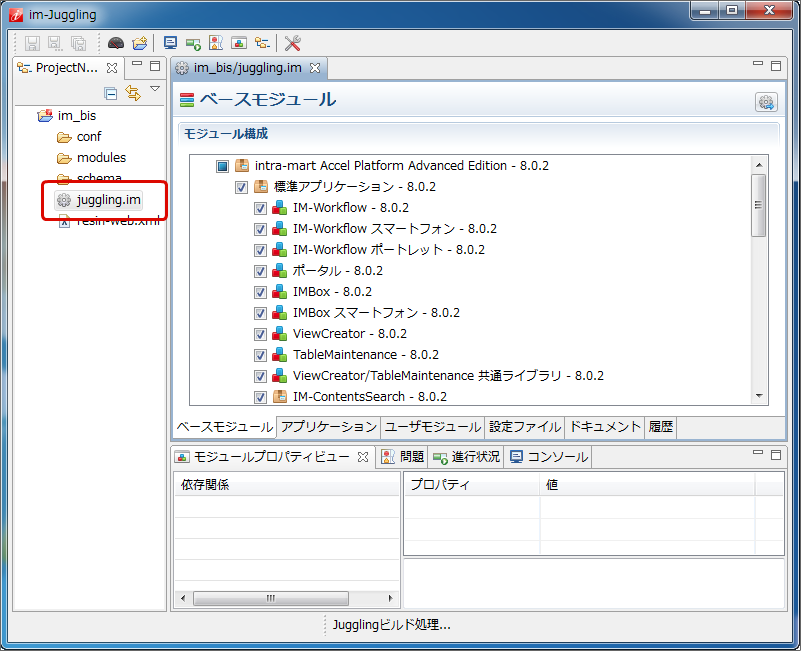Click the プロパティ column header
Image resolution: width=801 pixels, height=651 pixels.
pyautogui.click(x=472, y=485)
